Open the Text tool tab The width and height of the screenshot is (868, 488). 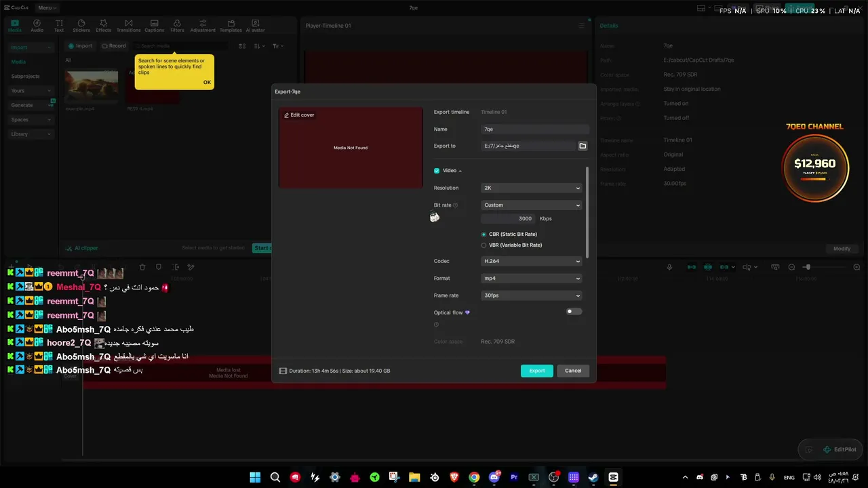59,26
